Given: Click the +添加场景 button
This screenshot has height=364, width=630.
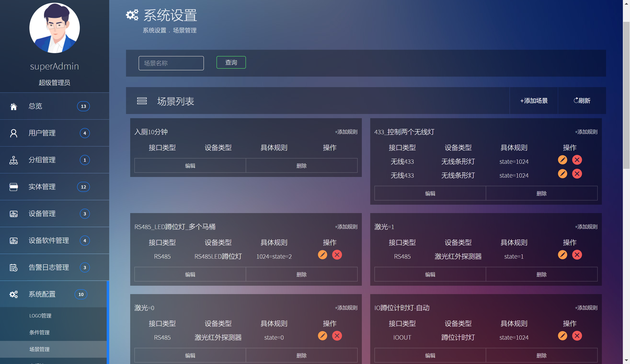Looking at the screenshot, I should [x=534, y=101].
